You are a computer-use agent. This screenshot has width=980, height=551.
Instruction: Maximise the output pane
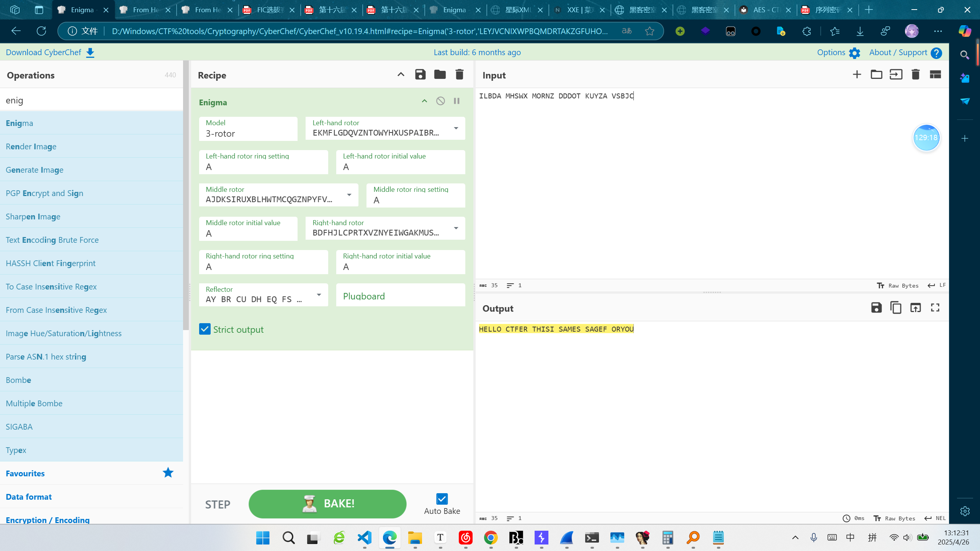click(x=935, y=308)
